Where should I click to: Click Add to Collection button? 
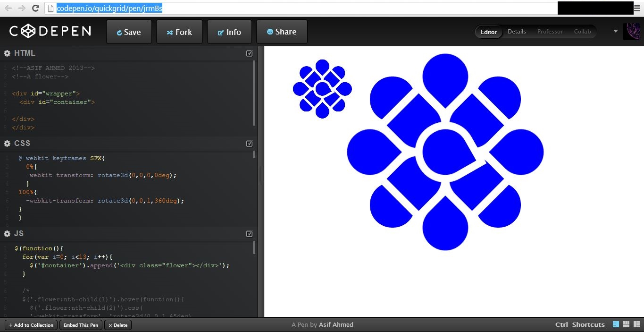[x=31, y=325]
